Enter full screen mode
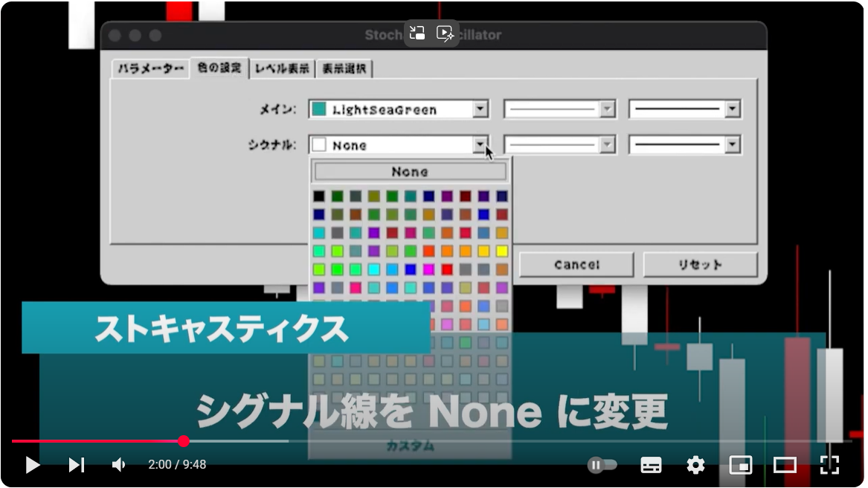Screen dimensions: 868x488 point(829,465)
